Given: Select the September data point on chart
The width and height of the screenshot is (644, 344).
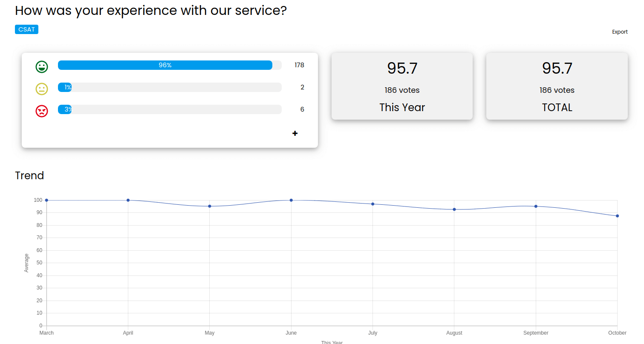Looking at the screenshot, I should tap(536, 206).
